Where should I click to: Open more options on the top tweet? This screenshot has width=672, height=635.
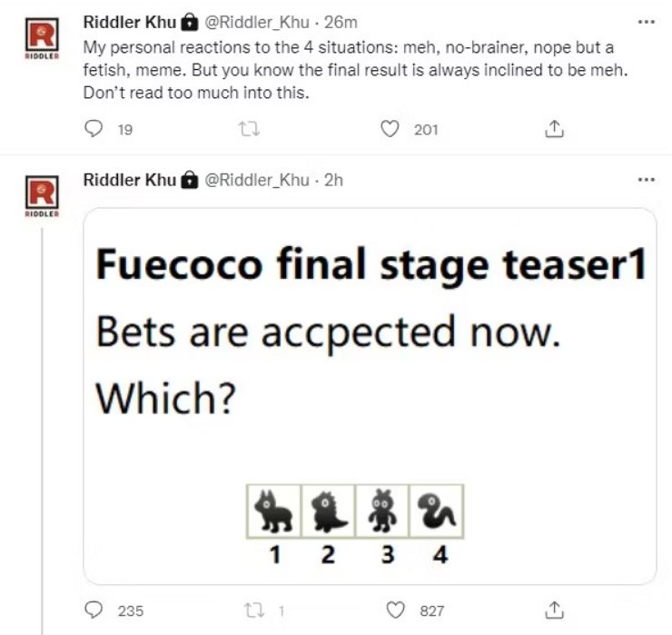646,21
